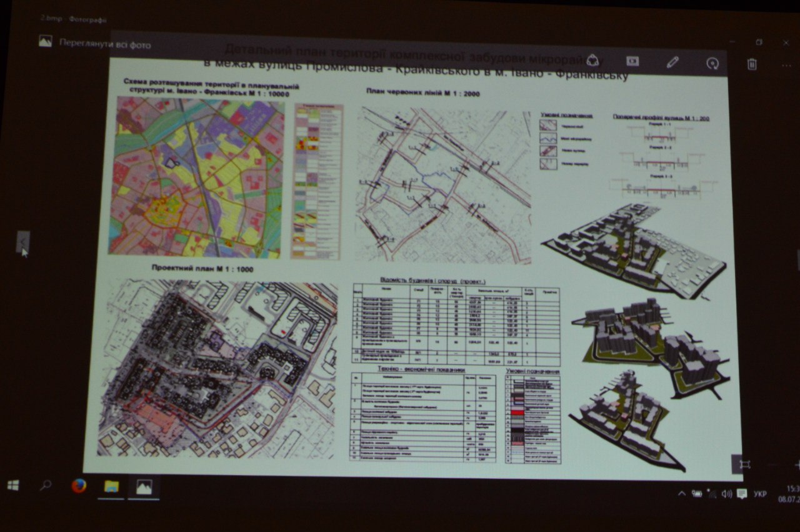Open the volume control in system tray

point(726,494)
